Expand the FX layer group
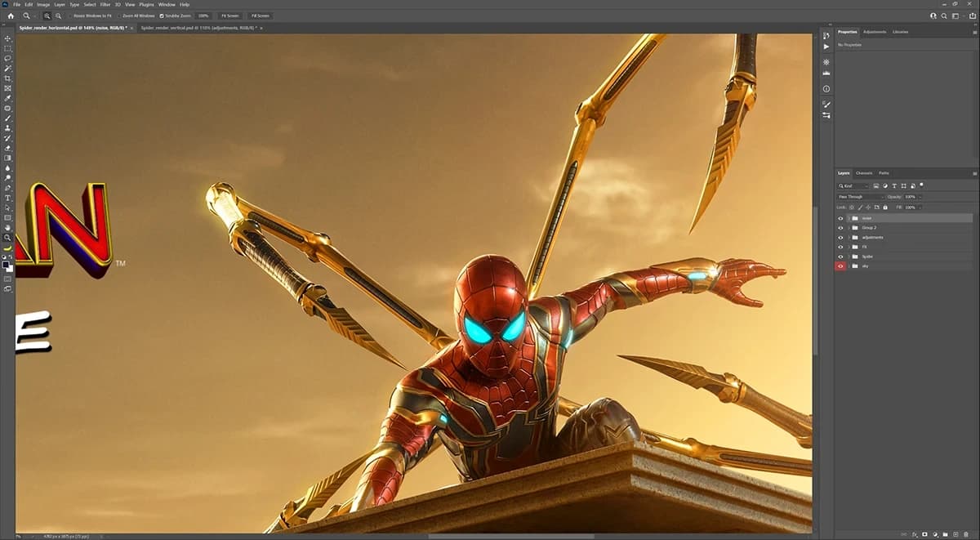The height and width of the screenshot is (540, 980). [x=849, y=247]
